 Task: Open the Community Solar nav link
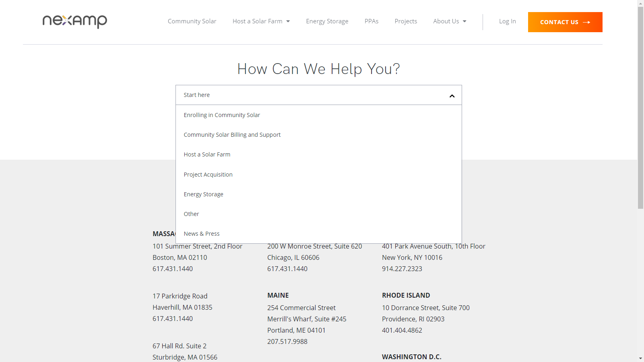coord(192,21)
